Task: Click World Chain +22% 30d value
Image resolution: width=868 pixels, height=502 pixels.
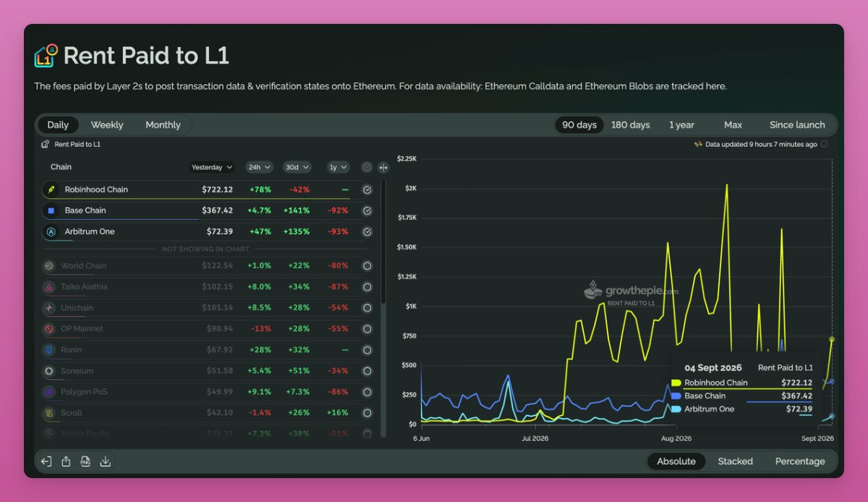Action: (x=299, y=265)
